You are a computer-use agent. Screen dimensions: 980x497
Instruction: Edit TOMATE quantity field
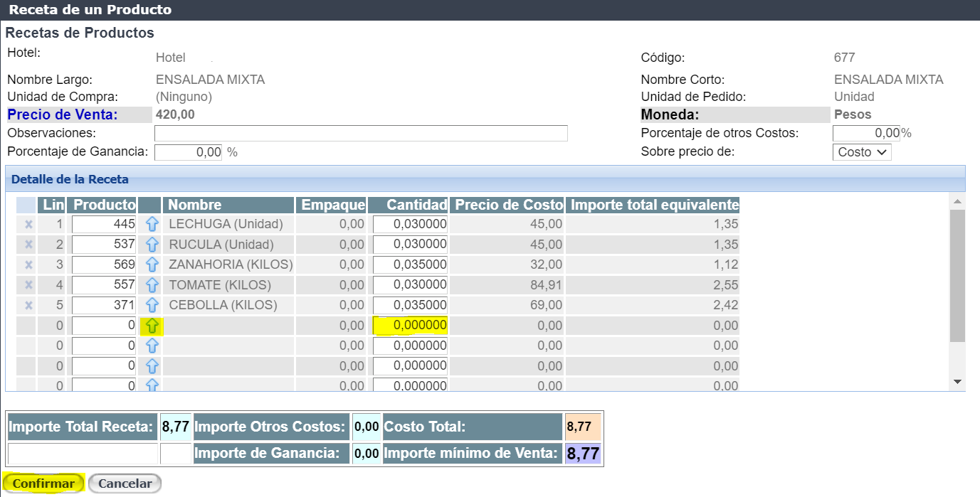(410, 285)
